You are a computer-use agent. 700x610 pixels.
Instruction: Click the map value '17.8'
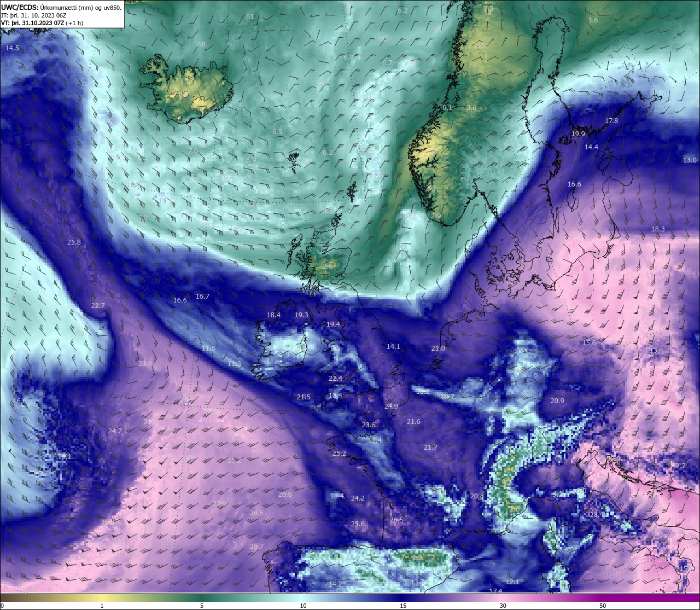click(x=611, y=121)
